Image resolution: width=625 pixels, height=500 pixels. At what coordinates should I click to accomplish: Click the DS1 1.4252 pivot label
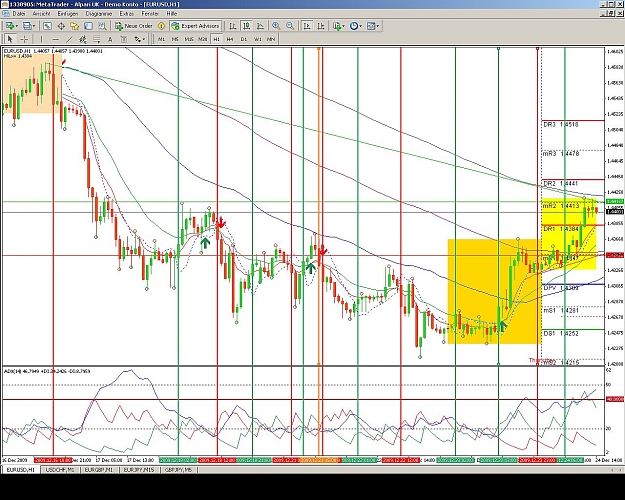coord(560,334)
